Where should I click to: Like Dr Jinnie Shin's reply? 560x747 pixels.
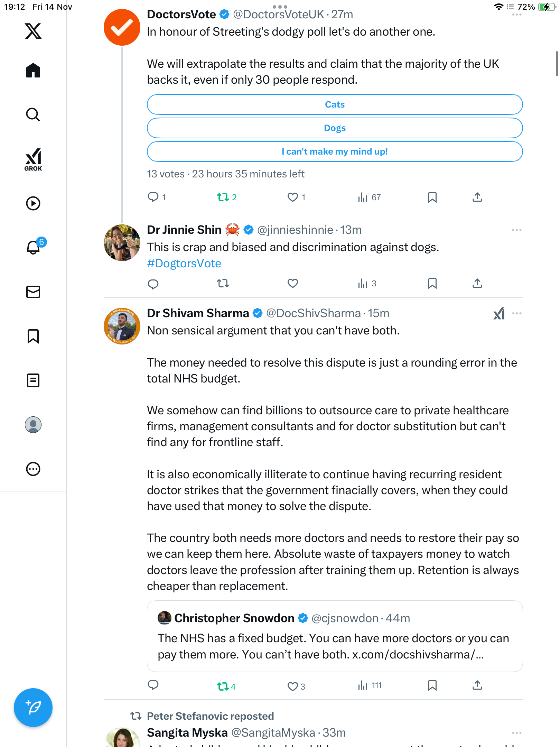[292, 284]
